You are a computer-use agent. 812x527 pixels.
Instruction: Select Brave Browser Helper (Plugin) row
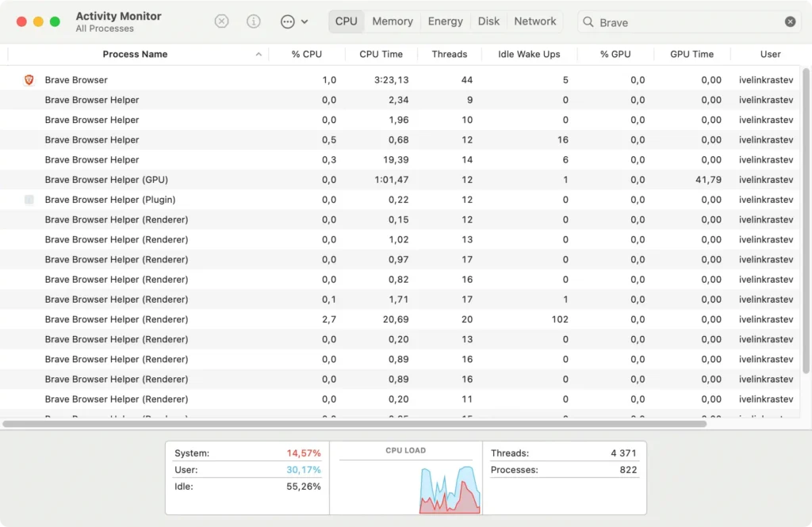pyautogui.click(x=400, y=199)
